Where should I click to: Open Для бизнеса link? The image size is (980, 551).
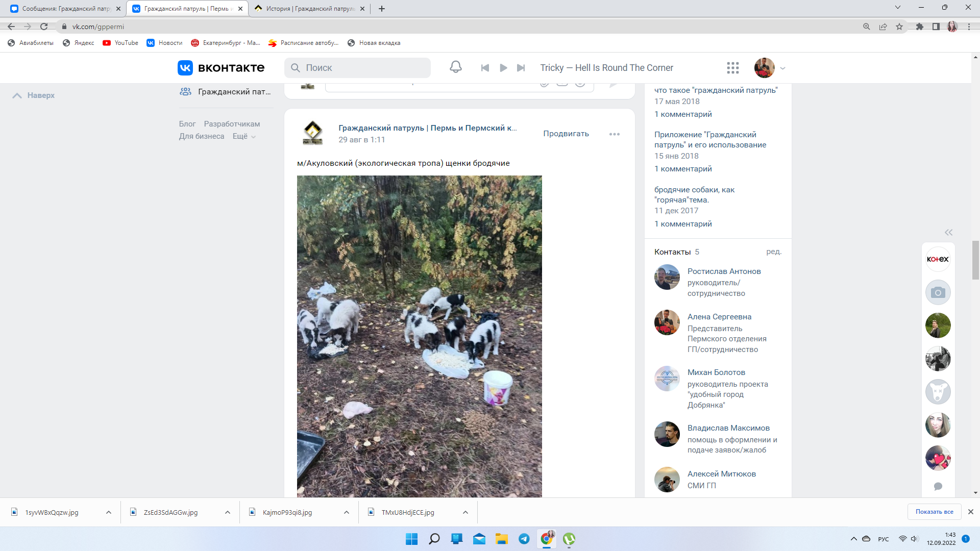202,136
